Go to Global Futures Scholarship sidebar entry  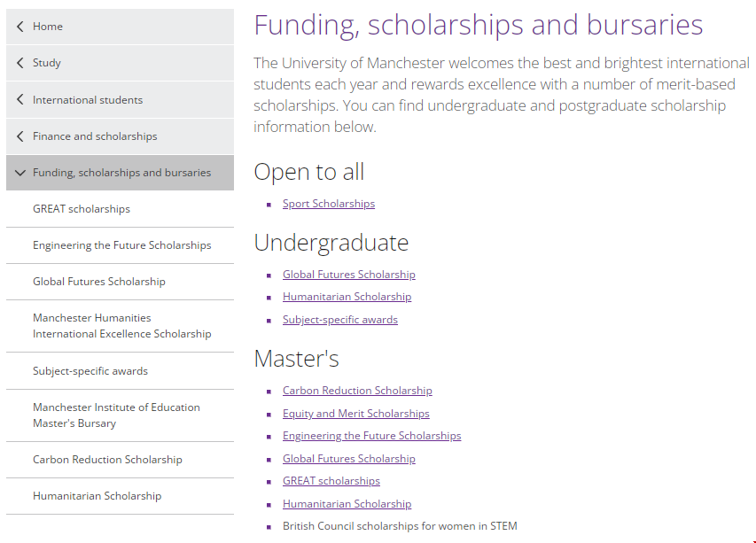click(x=99, y=282)
